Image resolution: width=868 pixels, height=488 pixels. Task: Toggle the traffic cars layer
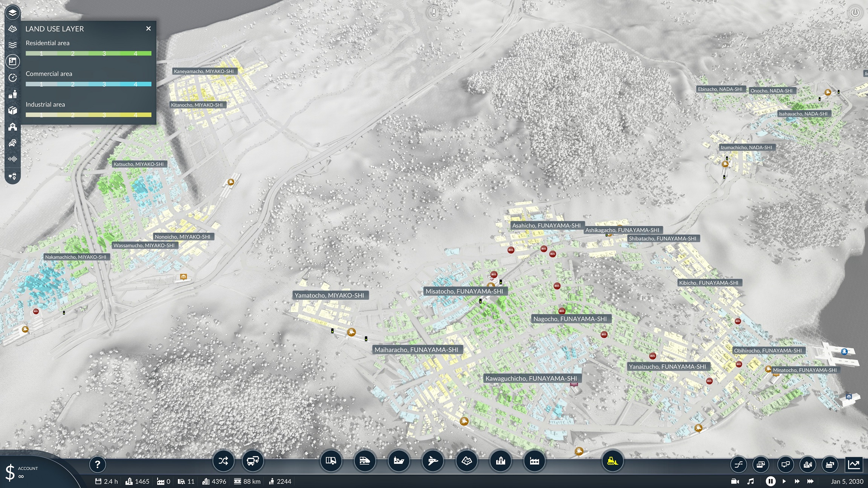[x=12, y=143]
